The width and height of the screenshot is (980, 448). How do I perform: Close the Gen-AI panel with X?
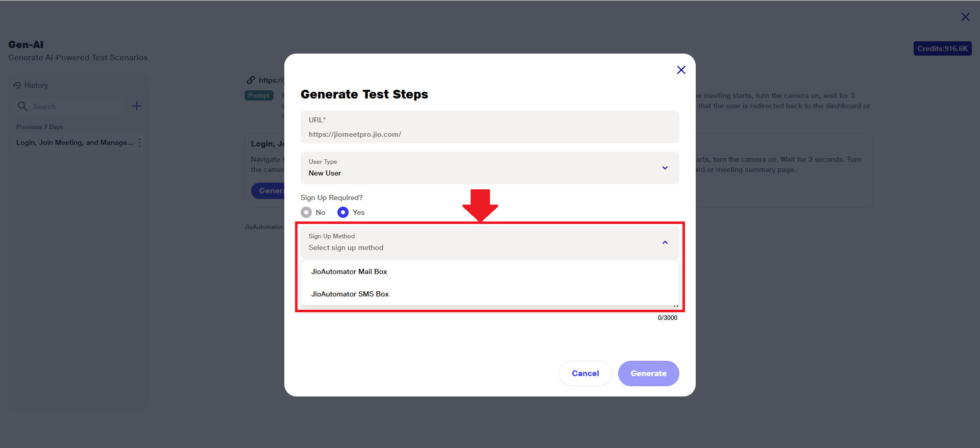click(x=965, y=17)
